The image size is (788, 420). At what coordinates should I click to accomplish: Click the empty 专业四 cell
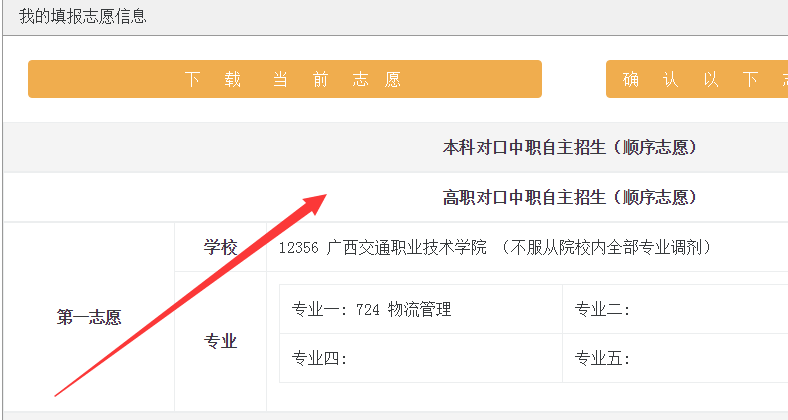click(x=420, y=359)
